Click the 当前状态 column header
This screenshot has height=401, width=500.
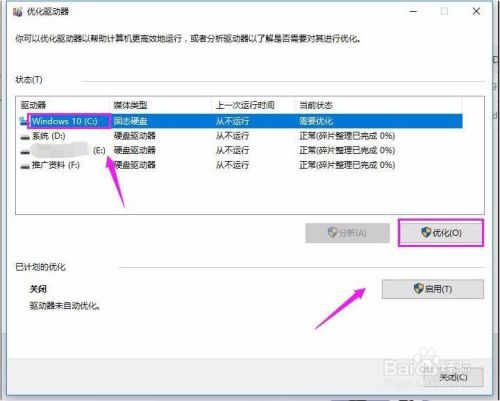(378, 105)
